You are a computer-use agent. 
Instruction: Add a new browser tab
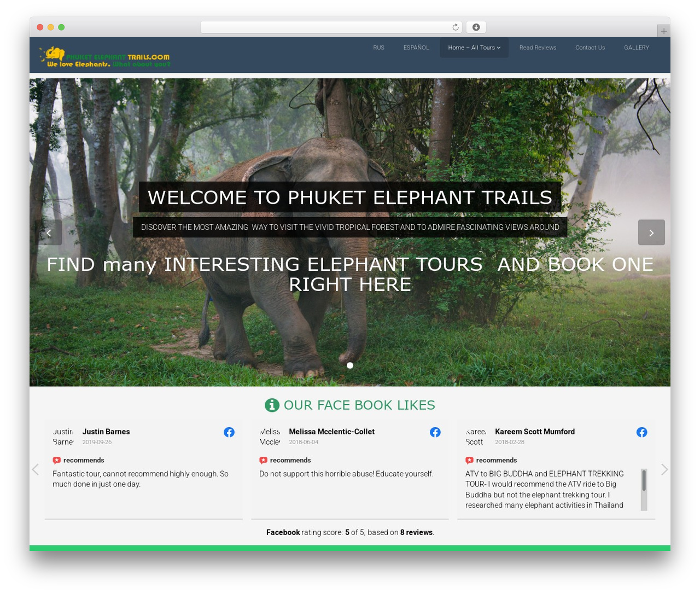pos(663,31)
